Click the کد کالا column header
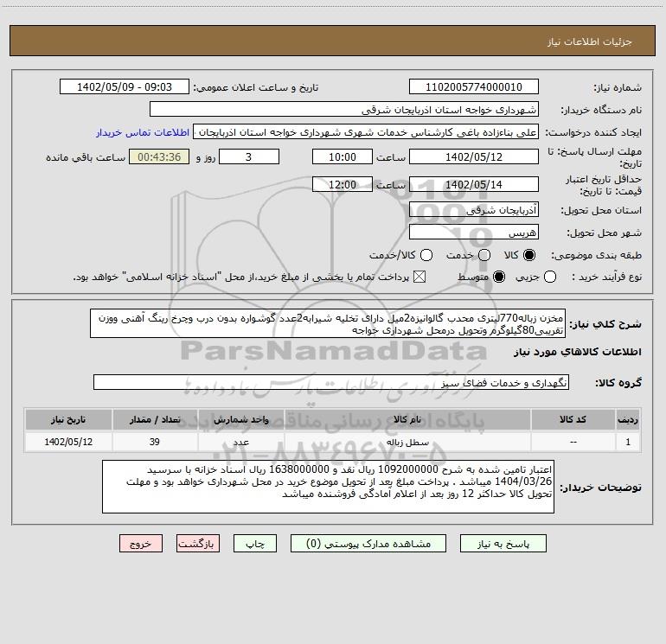 pyautogui.click(x=573, y=419)
